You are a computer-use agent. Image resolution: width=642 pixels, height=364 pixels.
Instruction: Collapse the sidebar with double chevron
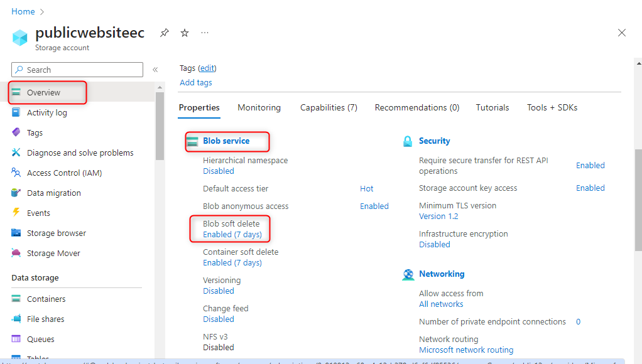155,70
